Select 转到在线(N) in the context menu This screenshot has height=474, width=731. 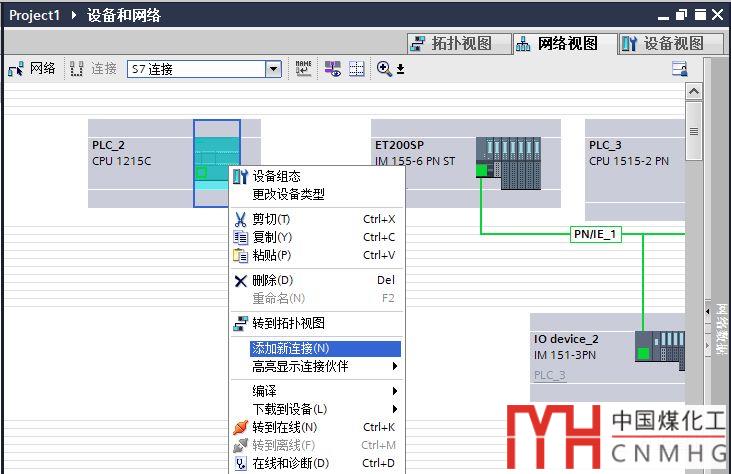click(x=317, y=427)
